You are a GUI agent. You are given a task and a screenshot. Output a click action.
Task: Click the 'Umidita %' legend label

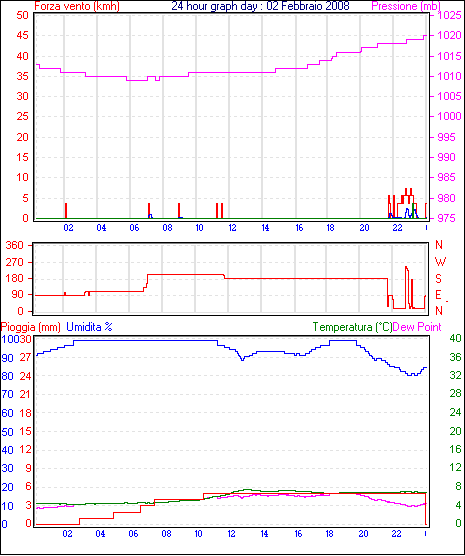point(89,327)
